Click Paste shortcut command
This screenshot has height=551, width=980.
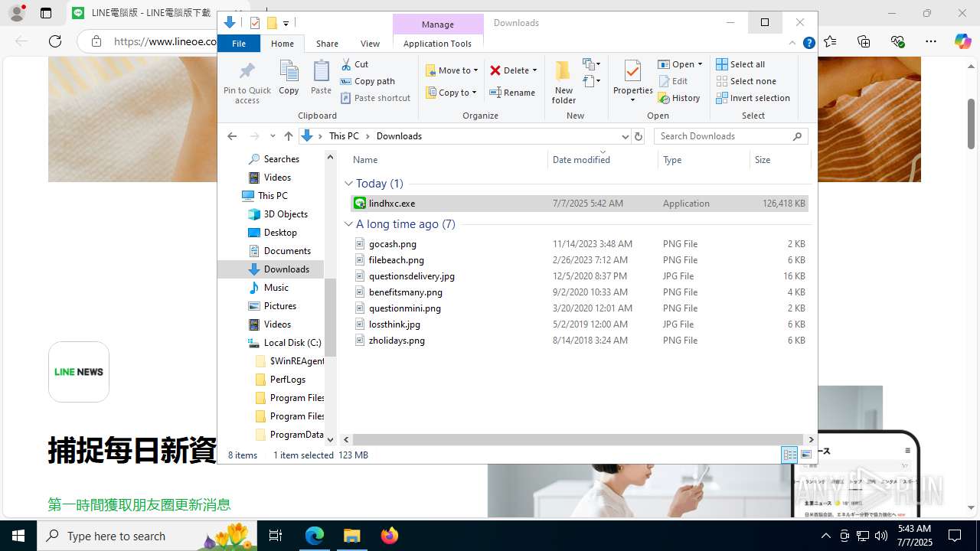coord(375,98)
